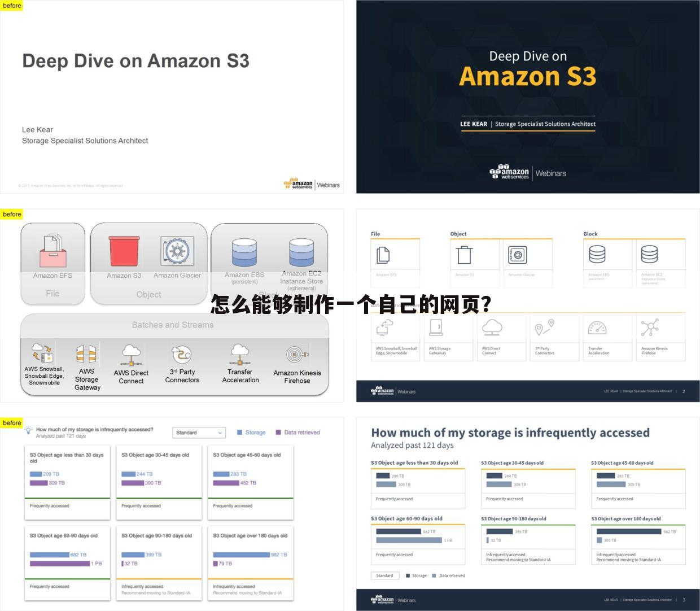Open the Standard dropdown in before chart slide

[199, 433]
